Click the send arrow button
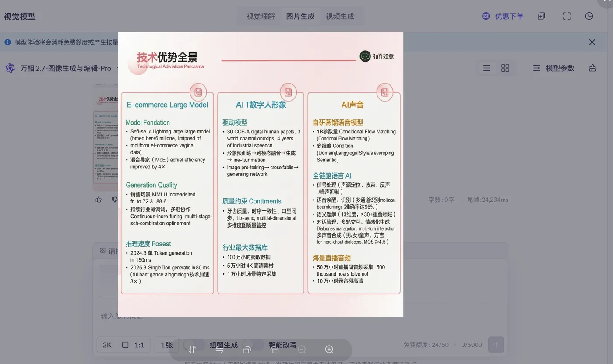Screen dimensions: 613x364 click(x=496, y=345)
